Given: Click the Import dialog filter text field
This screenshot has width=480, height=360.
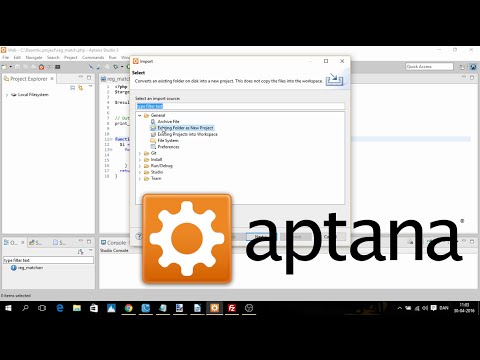Looking at the screenshot, I should [240, 106].
